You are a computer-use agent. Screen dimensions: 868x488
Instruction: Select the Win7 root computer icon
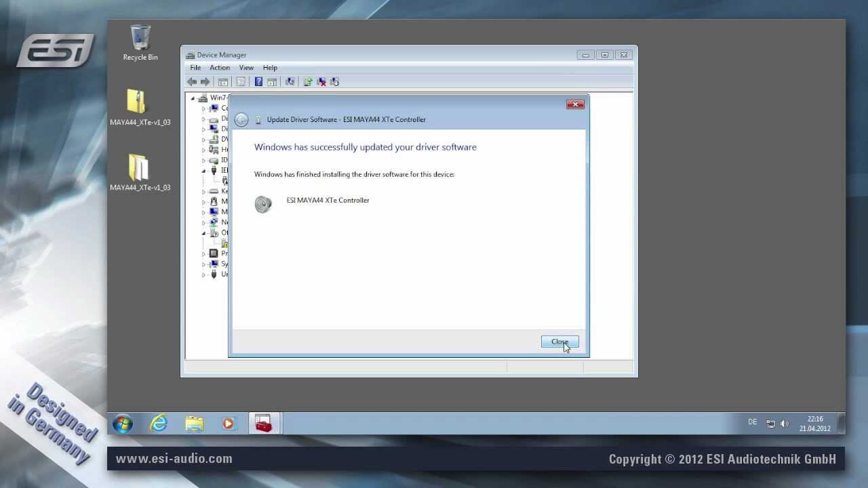[203, 98]
